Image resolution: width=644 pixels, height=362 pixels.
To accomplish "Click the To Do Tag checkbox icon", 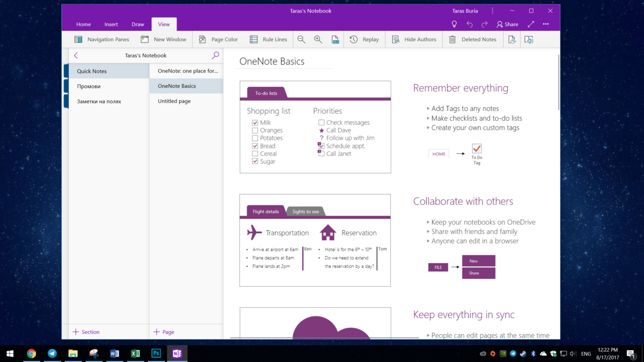I will [477, 148].
